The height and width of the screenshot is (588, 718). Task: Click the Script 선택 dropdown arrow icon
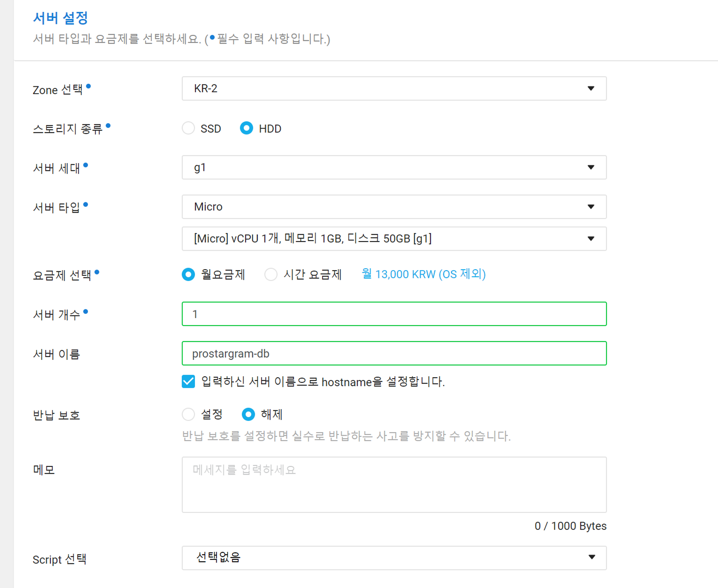592,557
